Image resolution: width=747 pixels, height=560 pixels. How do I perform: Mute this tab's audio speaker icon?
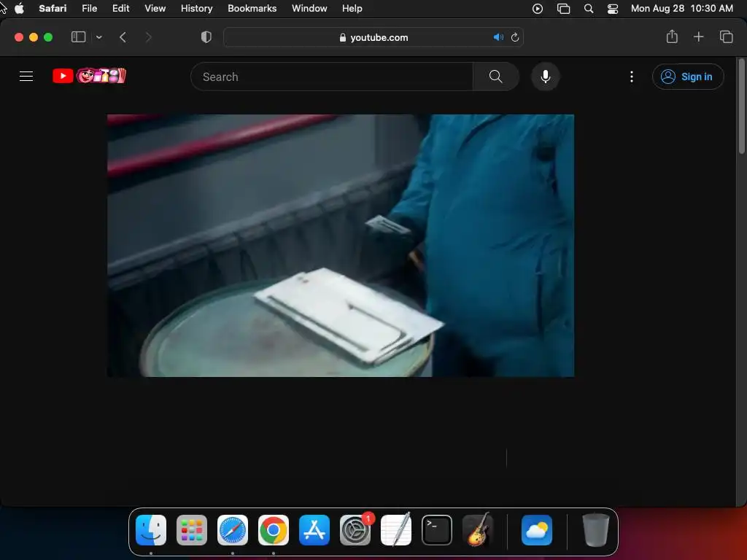point(498,37)
